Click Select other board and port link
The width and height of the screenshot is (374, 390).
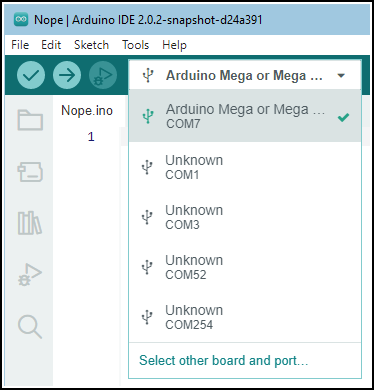[223, 360]
